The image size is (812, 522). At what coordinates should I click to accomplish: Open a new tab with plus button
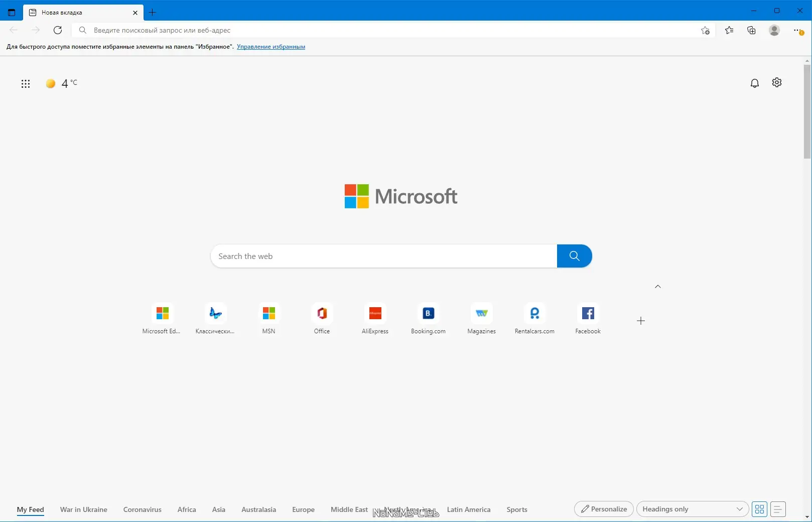153,13
